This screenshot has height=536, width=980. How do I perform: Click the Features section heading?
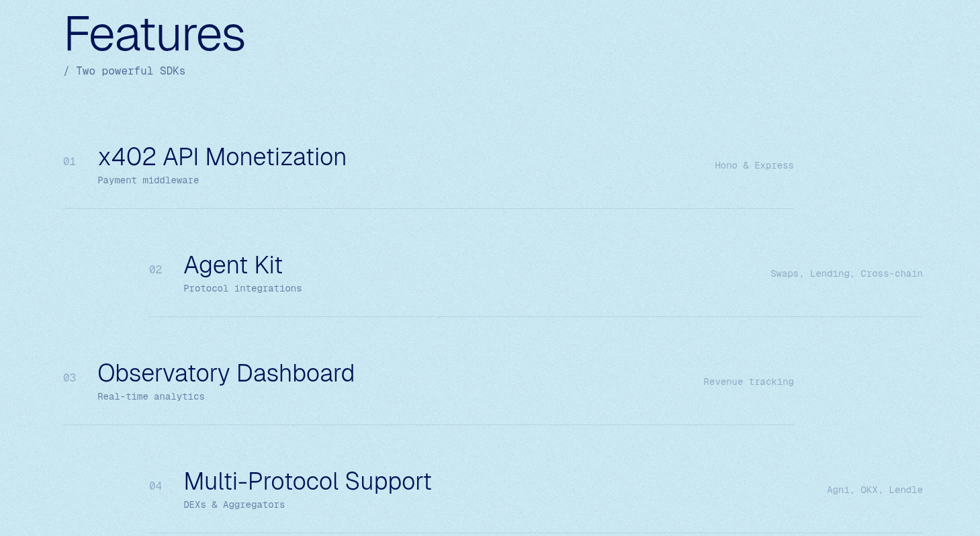(x=154, y=34)
